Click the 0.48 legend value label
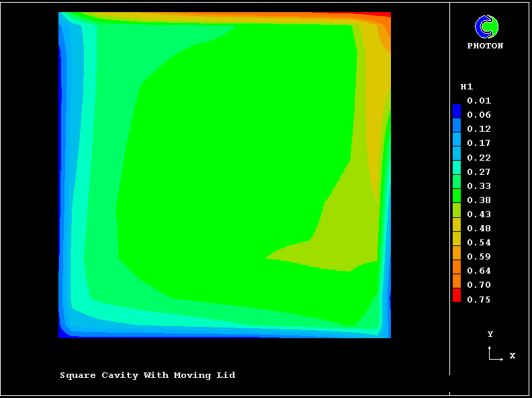532x398 pixels. tap(480, 229)
